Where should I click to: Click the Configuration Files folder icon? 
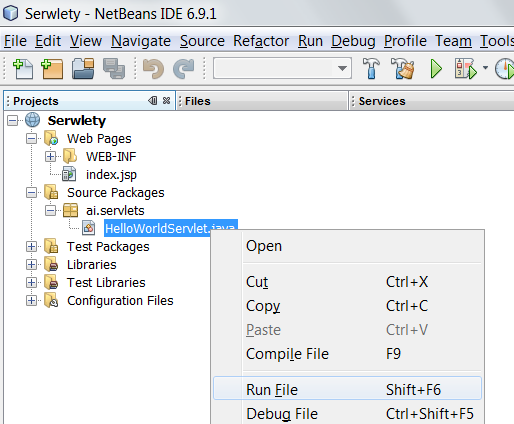pyautogui.click(x=51, y=300)
